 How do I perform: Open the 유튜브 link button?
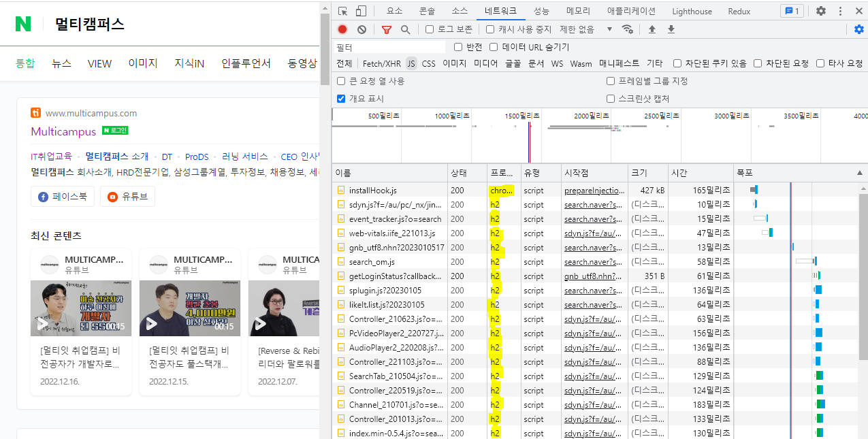127,197
